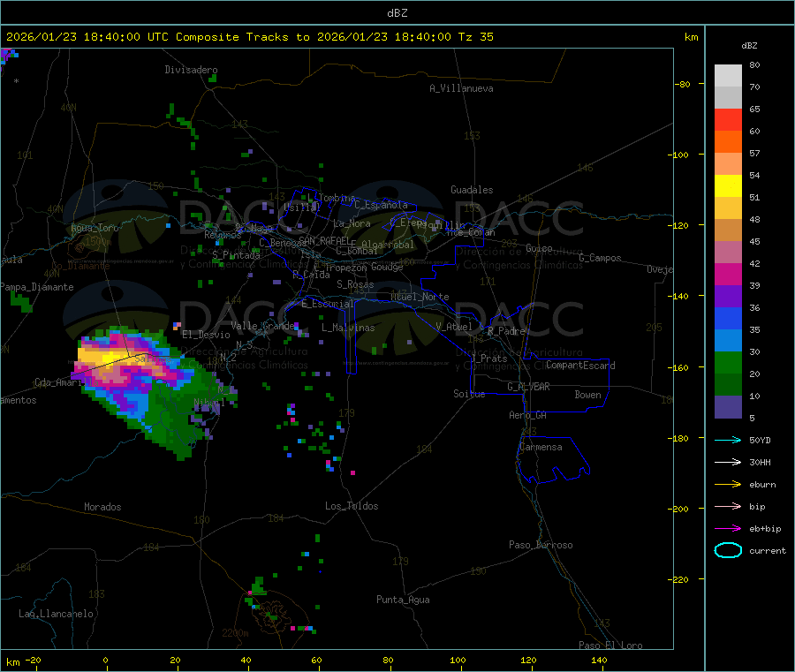Click the 'Paso_El_Loro' map label
Screen dimensions: 795x672
click(x=610, y=646)
